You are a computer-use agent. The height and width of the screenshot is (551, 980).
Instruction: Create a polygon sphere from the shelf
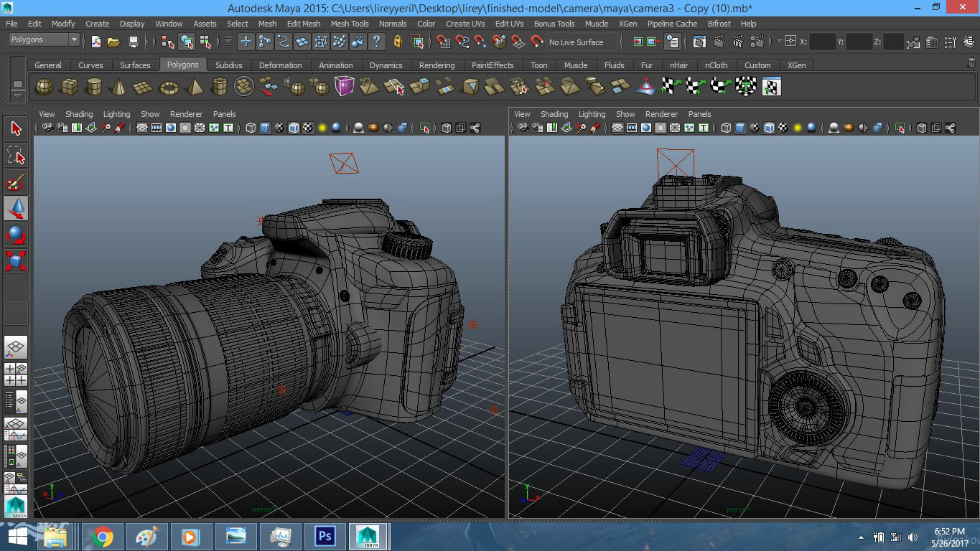point(44,87)
